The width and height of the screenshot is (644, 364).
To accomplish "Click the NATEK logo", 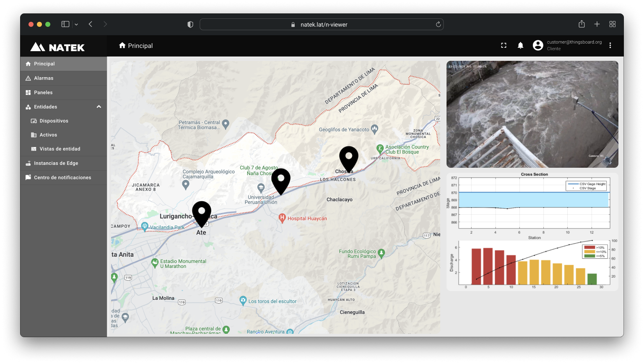I will (x=57, y=47).
